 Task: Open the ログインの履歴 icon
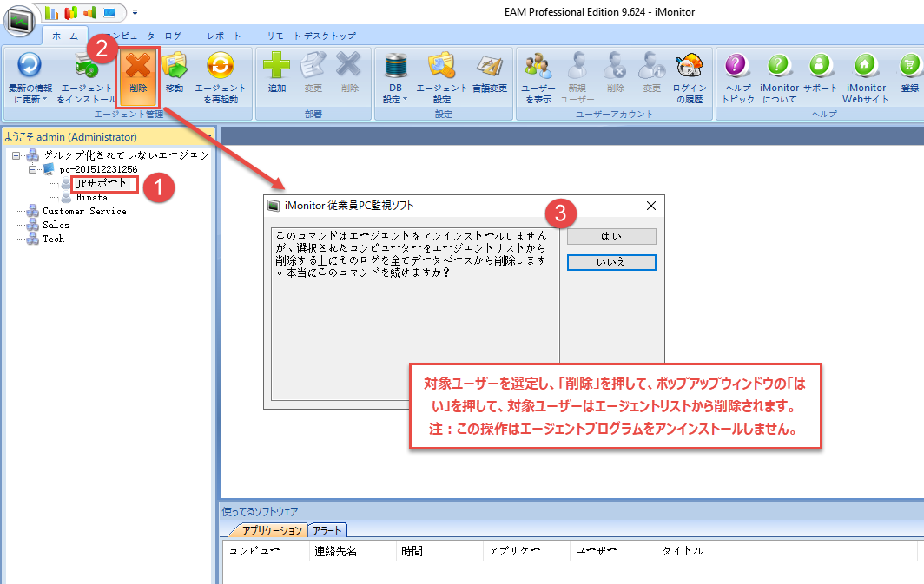pyautogui.click(x=690, y=78)
